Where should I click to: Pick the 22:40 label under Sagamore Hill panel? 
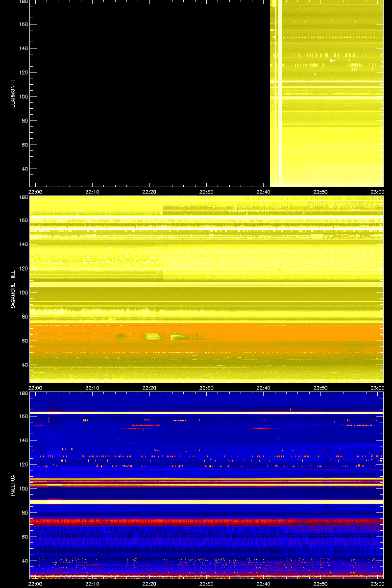pos(264,388)
